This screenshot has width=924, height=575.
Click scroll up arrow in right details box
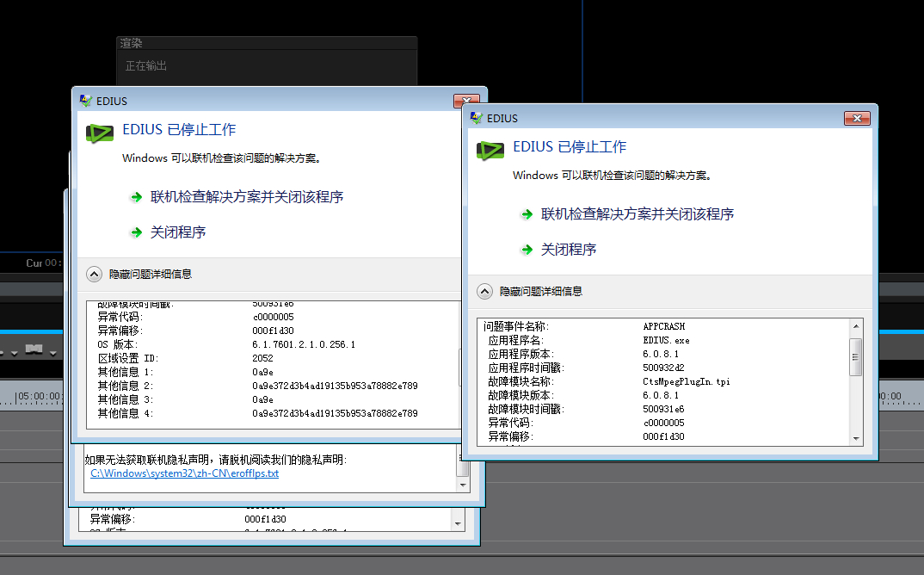point(856,326)
